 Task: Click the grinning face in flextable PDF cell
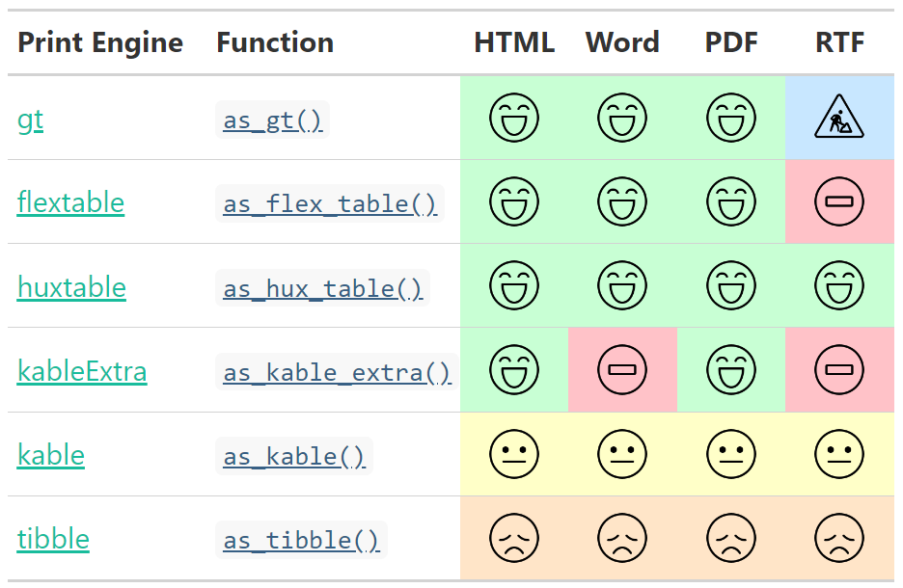[x=730, y=202]
